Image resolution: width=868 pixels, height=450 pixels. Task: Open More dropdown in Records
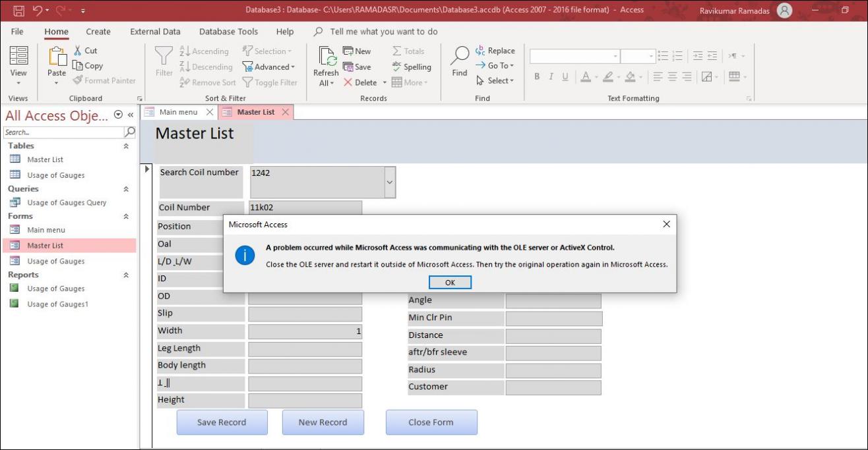pyautogui.click(x=410, y=83)
